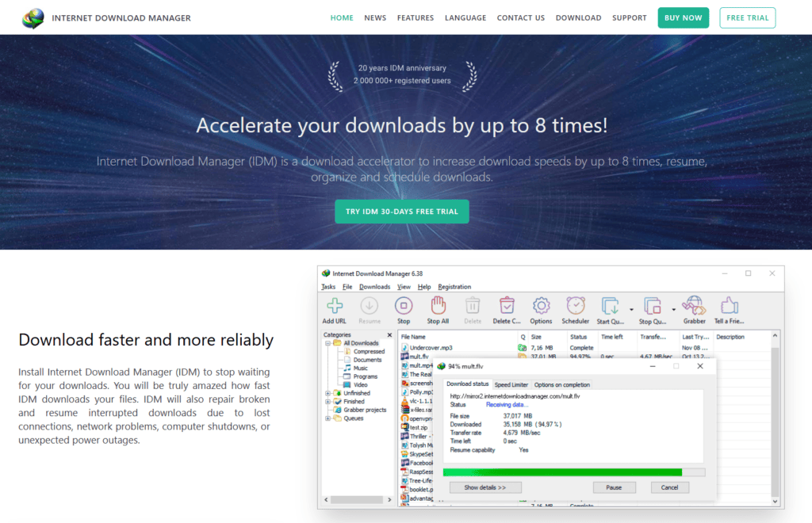Click the download list vertical scrollbar
The width and height of the screenshot is (812, 523).
(x=776, y=419)
